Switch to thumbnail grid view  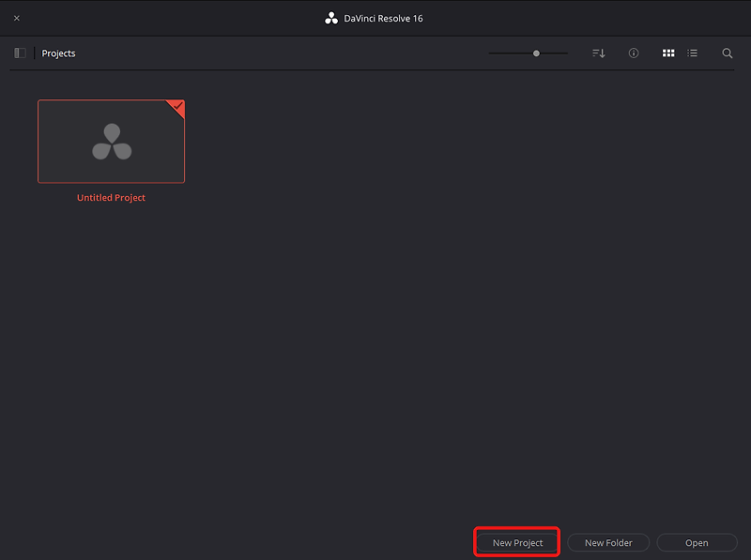[x=668, y=53]
